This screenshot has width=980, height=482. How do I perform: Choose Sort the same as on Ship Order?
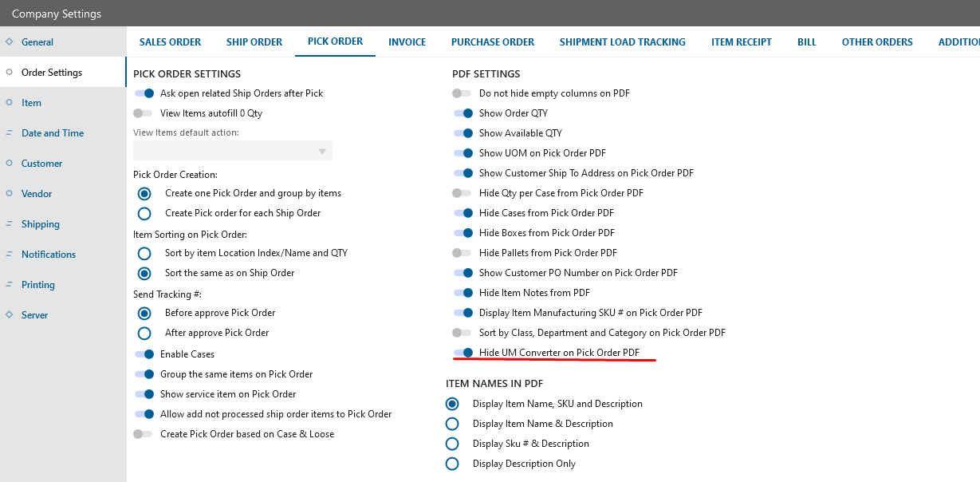point(144,273)
